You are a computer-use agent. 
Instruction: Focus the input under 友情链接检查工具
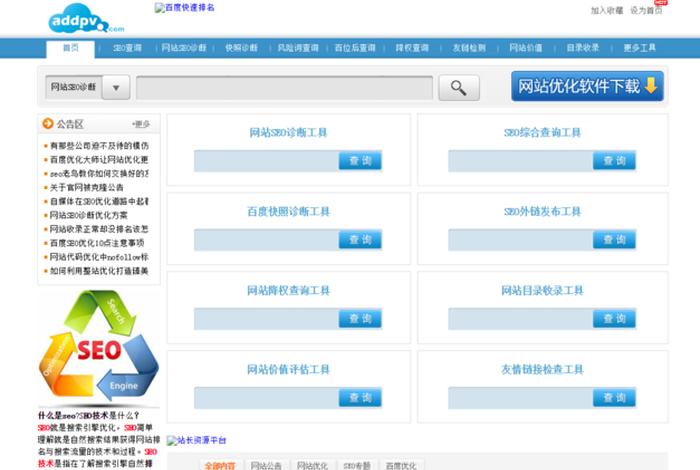521,398
